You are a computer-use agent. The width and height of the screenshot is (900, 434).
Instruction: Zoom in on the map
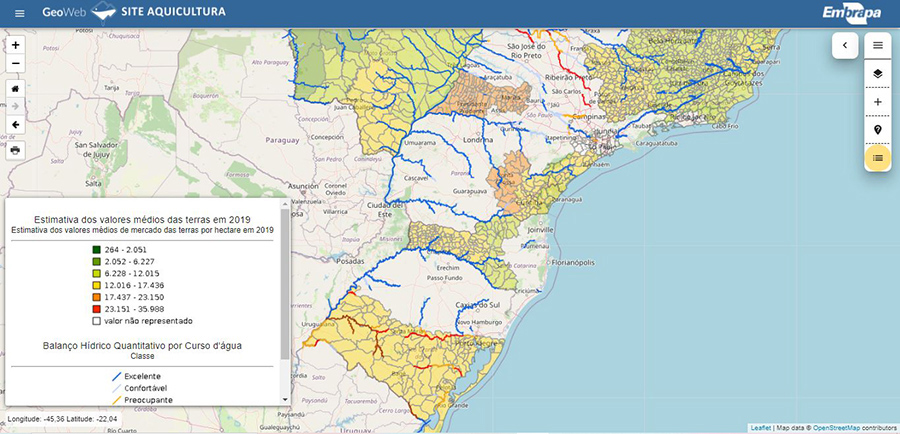(15, 46)
